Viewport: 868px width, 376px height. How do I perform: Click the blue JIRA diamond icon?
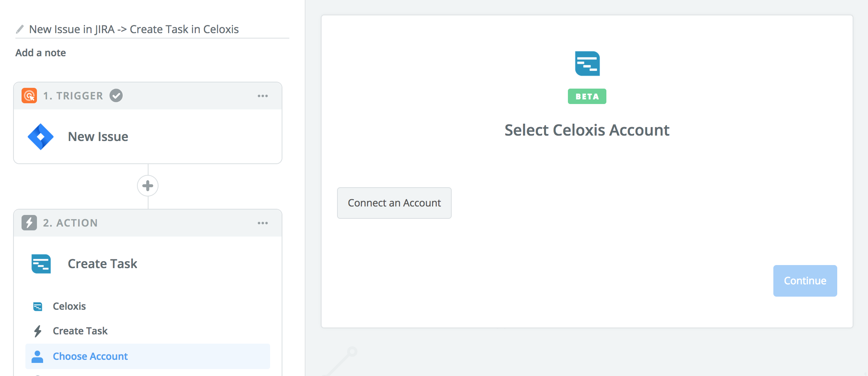click(x=41, y=137)
